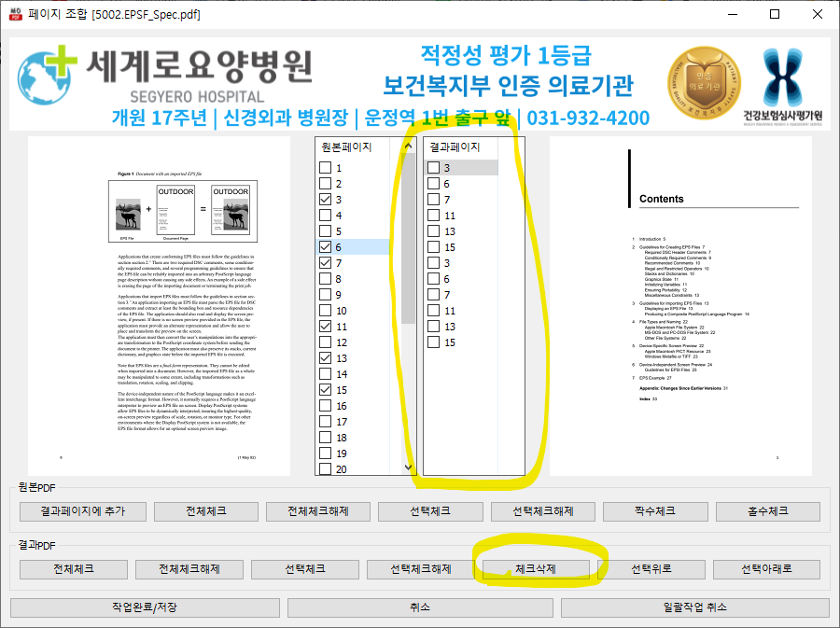Uncheck highlighted page 6 in the 원본페이지 list
840x628 pixels.
[325, 246]
